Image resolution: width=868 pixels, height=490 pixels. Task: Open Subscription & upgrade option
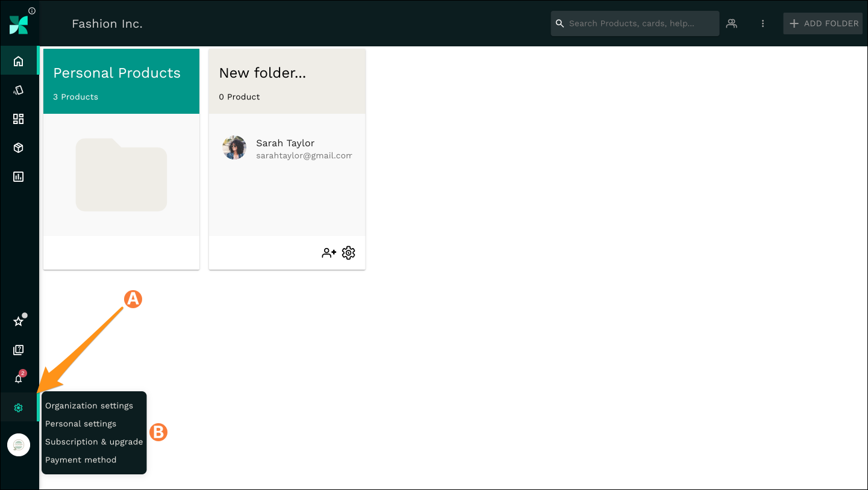click(x=94, y=442)
